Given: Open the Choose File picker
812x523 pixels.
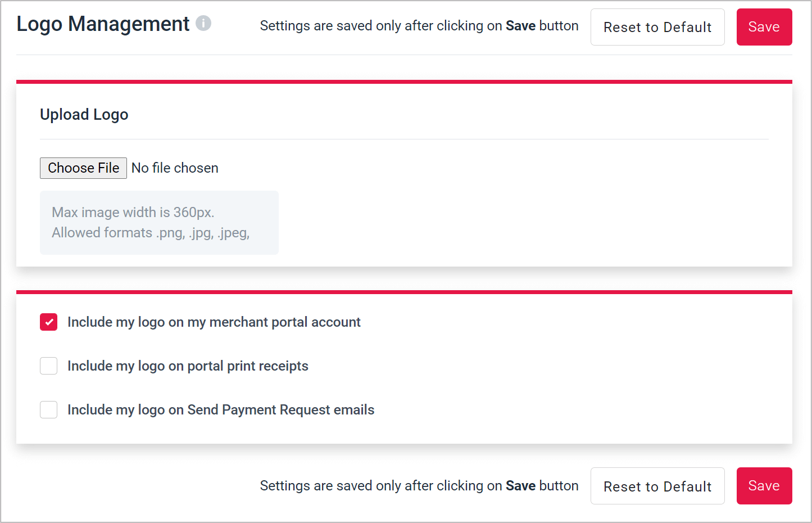Looking at the screenshot, I should click(83, 168).
